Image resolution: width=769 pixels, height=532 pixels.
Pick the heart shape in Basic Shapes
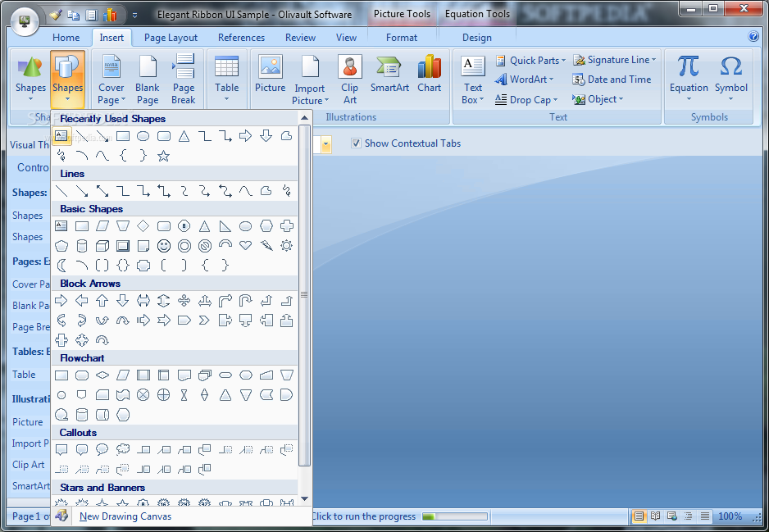coord(246,245)
